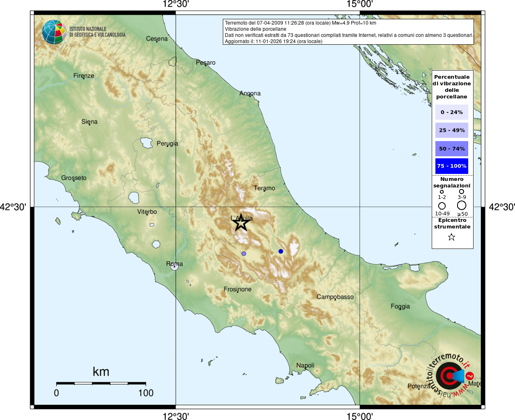
Task: Select the 0 - 24% legend swatch
Action: [x=452, y=112]
